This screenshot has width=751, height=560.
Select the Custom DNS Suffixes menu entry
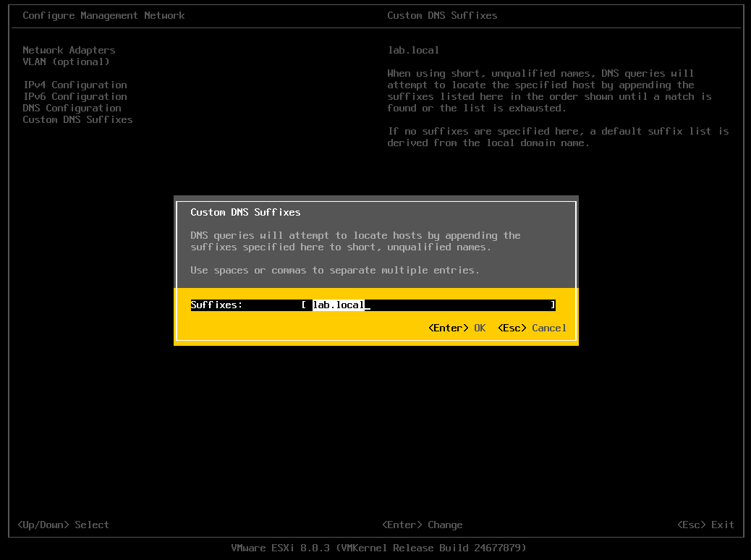pos(77,119)
